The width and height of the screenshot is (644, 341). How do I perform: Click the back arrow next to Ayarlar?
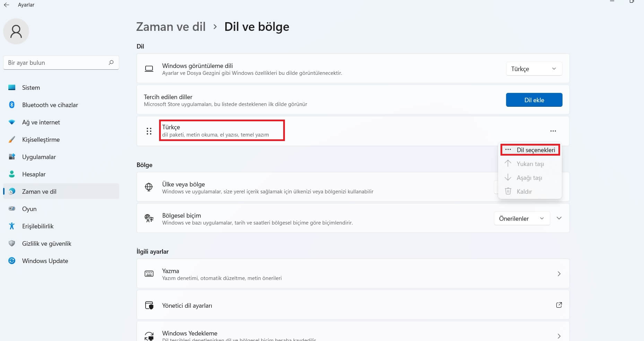coord(6,5)
